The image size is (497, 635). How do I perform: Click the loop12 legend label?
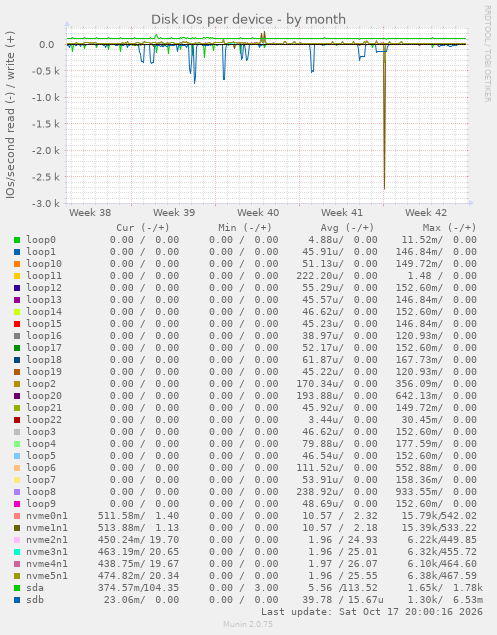point(44,288)
